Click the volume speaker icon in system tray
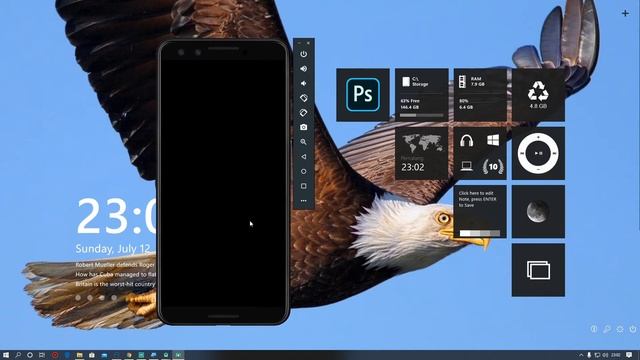Viewport: 640px width, 360px height. click(605, 355)
